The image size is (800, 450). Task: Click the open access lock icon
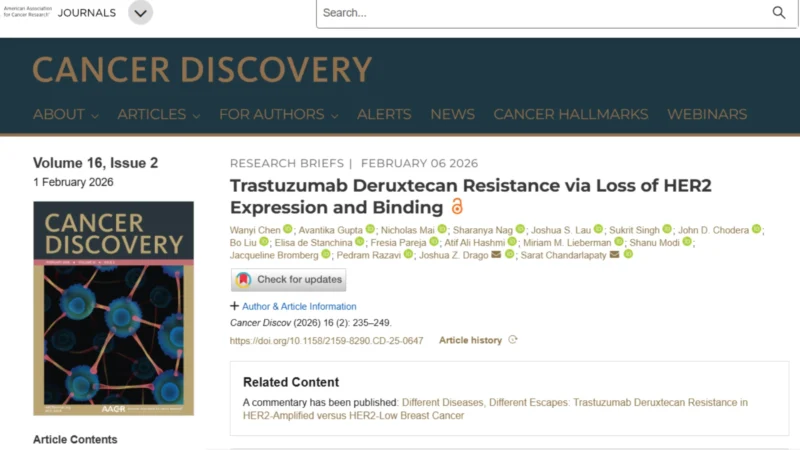[457, 207]
